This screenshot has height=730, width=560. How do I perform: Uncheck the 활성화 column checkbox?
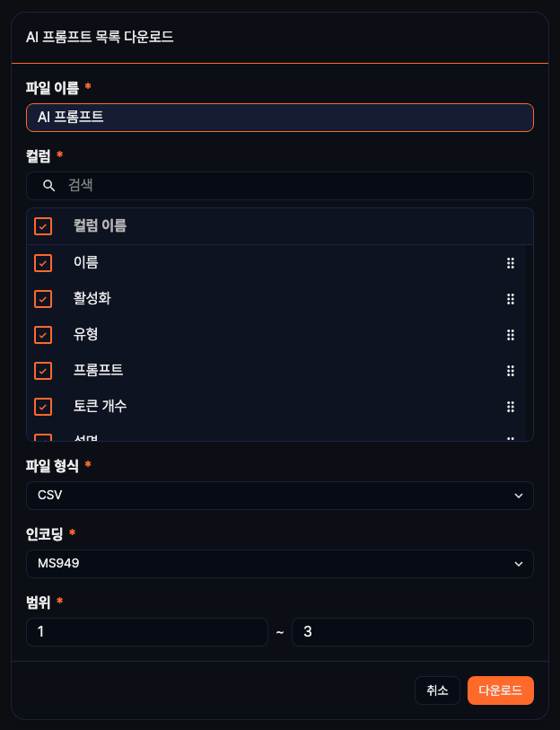coord(42,298)
